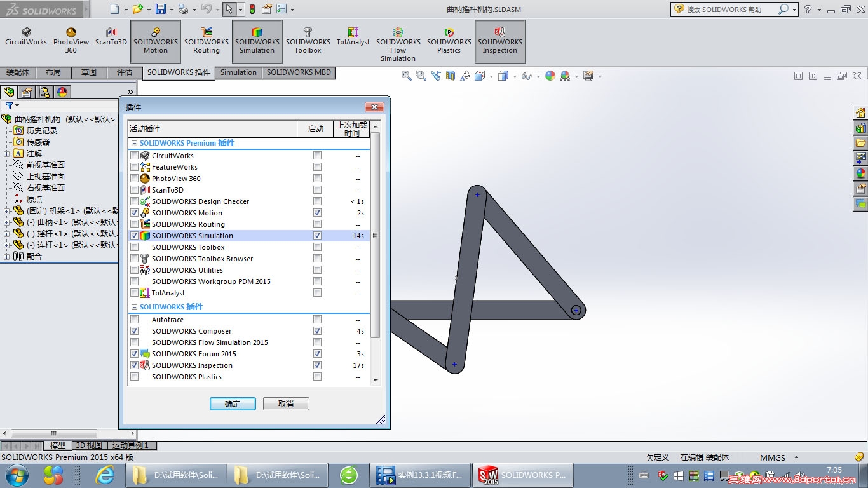Open the DisplayManager icon tab
The image size is (868, 488).
tap(62, 92)
